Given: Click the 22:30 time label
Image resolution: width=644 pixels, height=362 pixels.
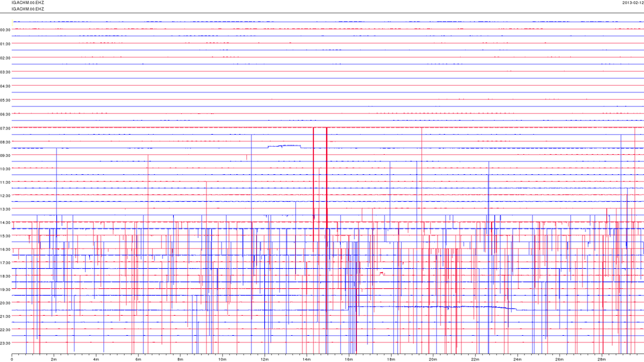Looking at the screenshot, I should pyautogui.click(x=5, y=330).
